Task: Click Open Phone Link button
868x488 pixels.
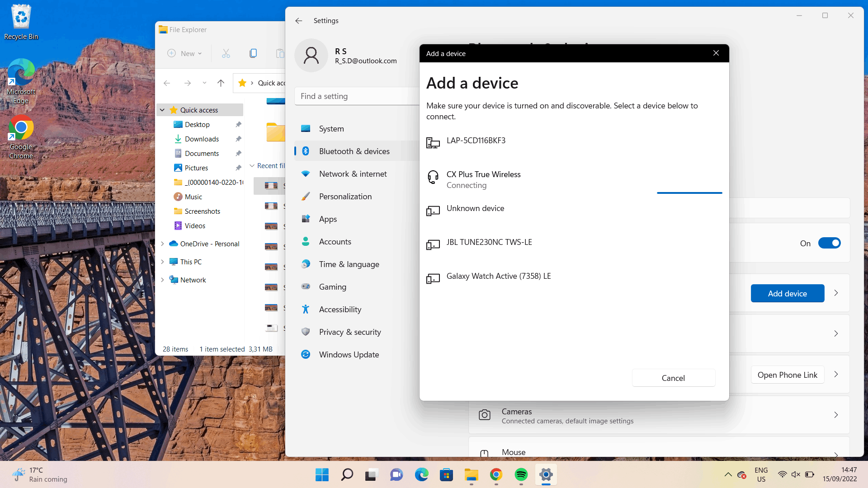Action: tap(788, 375)
